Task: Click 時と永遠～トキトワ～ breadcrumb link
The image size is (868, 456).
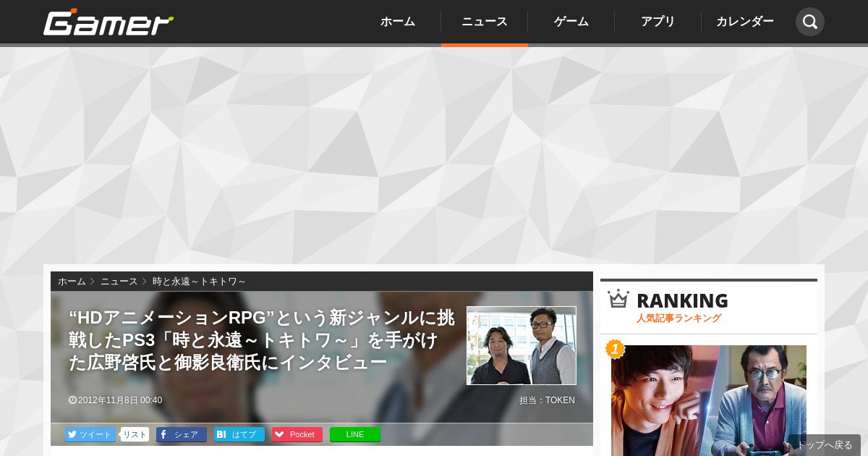Action: pyautogui.click(x=199, y=282)
